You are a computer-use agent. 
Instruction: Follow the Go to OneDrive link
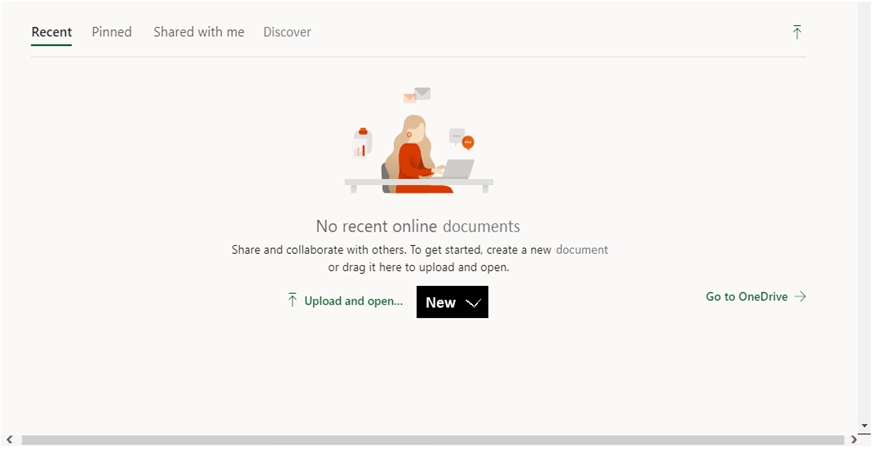(x=746, y=297)
